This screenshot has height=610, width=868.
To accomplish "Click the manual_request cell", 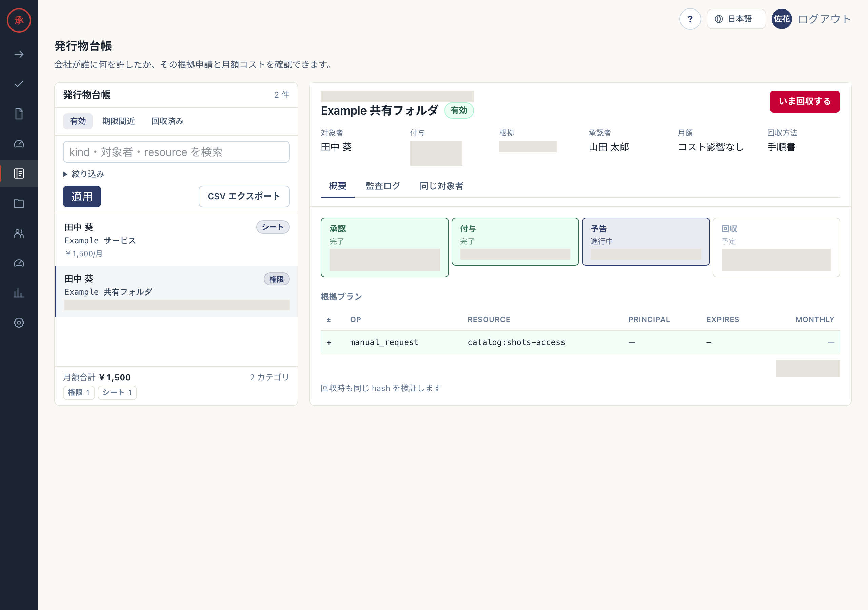I will point(384,342).
